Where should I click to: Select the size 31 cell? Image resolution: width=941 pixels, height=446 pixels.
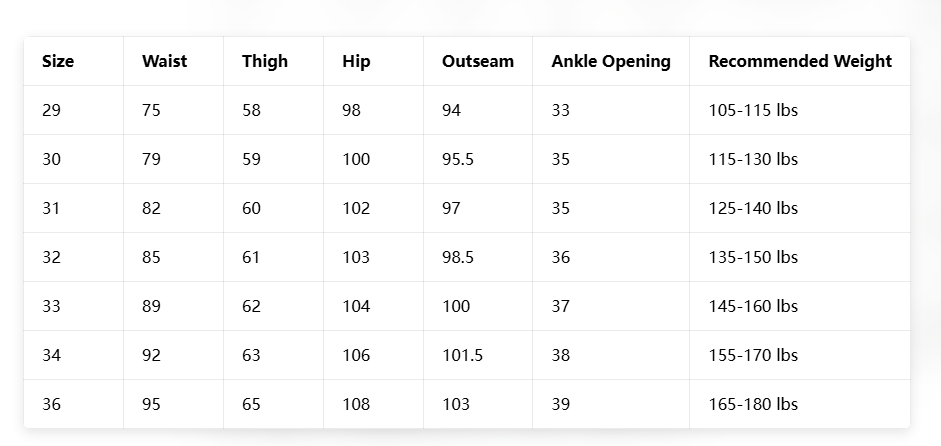coord(52,208)
